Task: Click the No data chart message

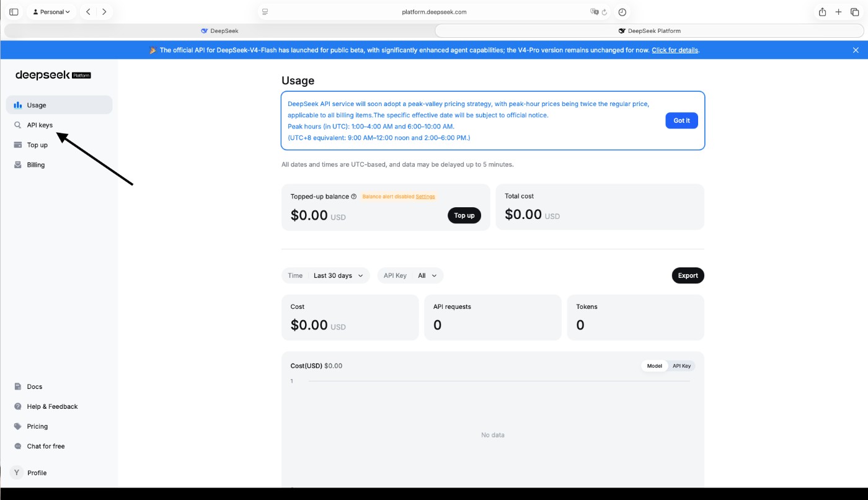Action: click(x=493, y=435)
